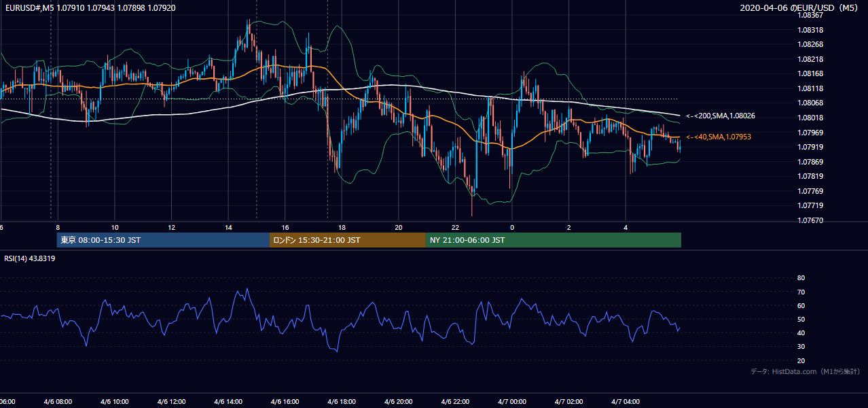Click the 4/6 16:00 date label
The width and height of the screenshot is (868, 408).
[285, 402]
